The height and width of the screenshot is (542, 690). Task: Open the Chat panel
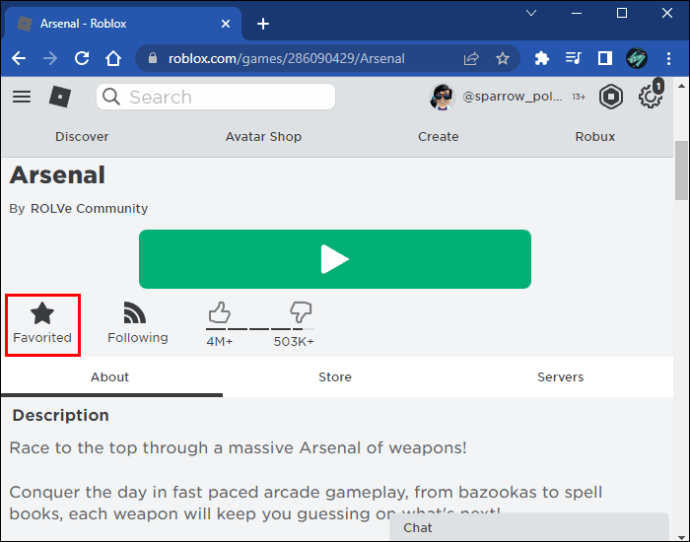point(529,527)
